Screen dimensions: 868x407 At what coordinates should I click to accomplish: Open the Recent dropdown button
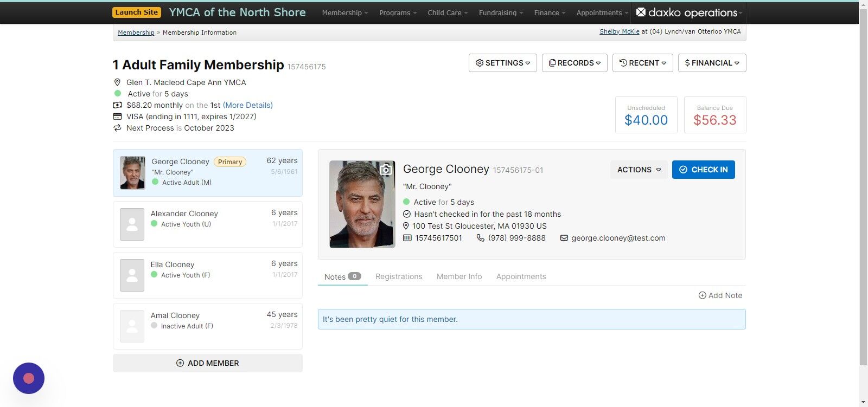643,63
